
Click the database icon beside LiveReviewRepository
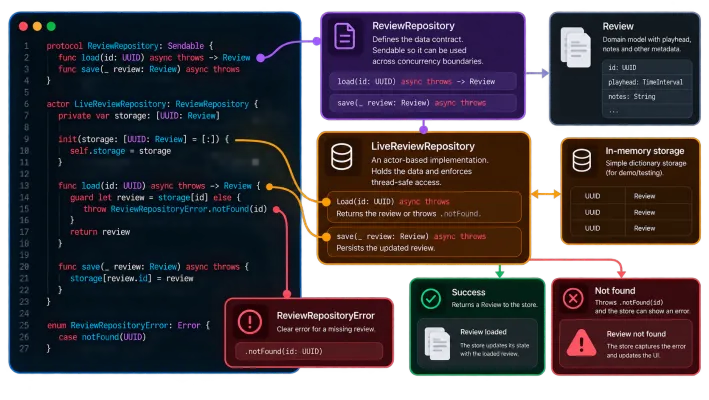coord(341,156)
